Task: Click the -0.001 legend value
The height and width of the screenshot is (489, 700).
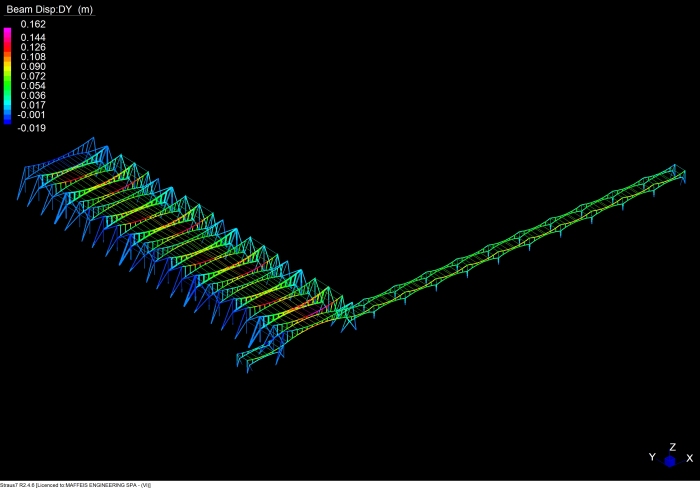Action: [32, 114]
